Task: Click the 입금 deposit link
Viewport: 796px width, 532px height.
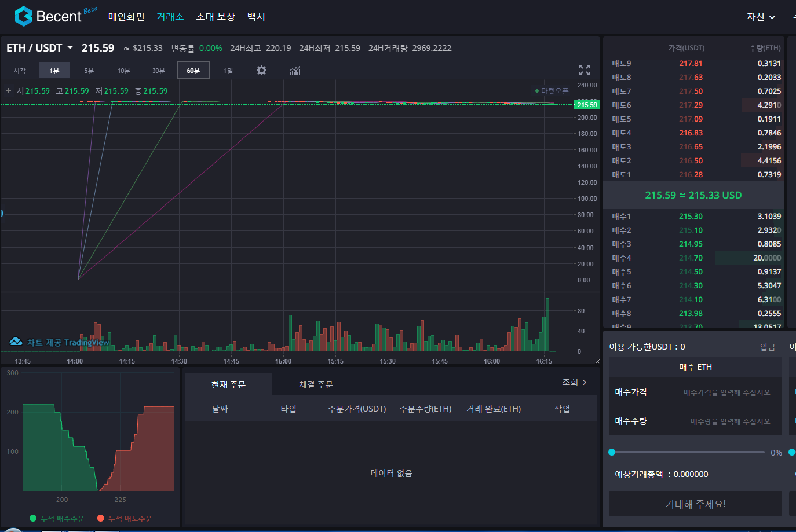Action: click(x=768, y=347)
